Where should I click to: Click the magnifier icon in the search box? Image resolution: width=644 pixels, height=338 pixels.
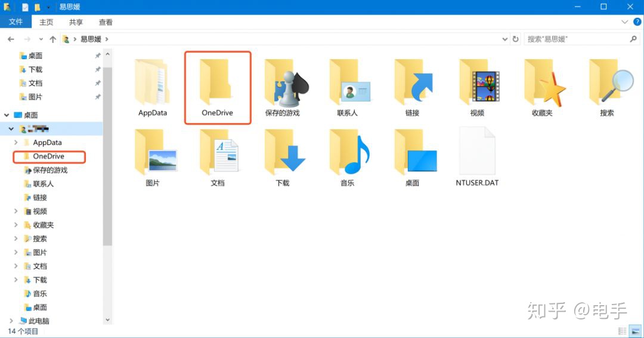click(633, 39)
